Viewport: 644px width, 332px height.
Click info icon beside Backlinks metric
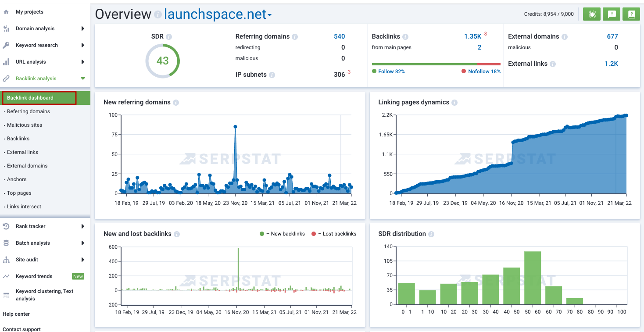click(x=405, y=37)
